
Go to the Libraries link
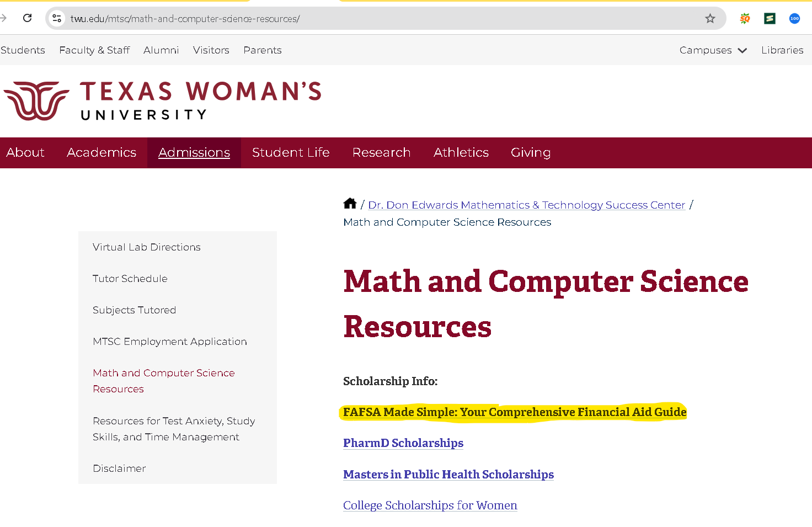tap(782, 50)
